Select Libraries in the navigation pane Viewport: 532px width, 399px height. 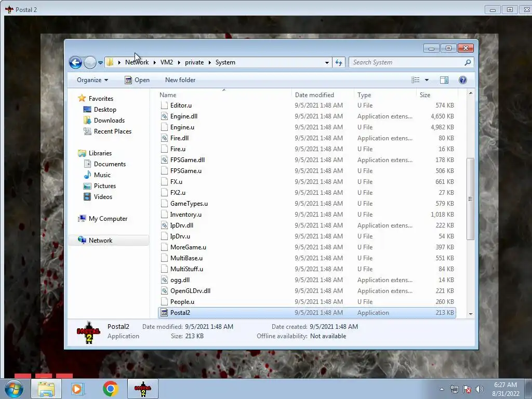point(100,153)
